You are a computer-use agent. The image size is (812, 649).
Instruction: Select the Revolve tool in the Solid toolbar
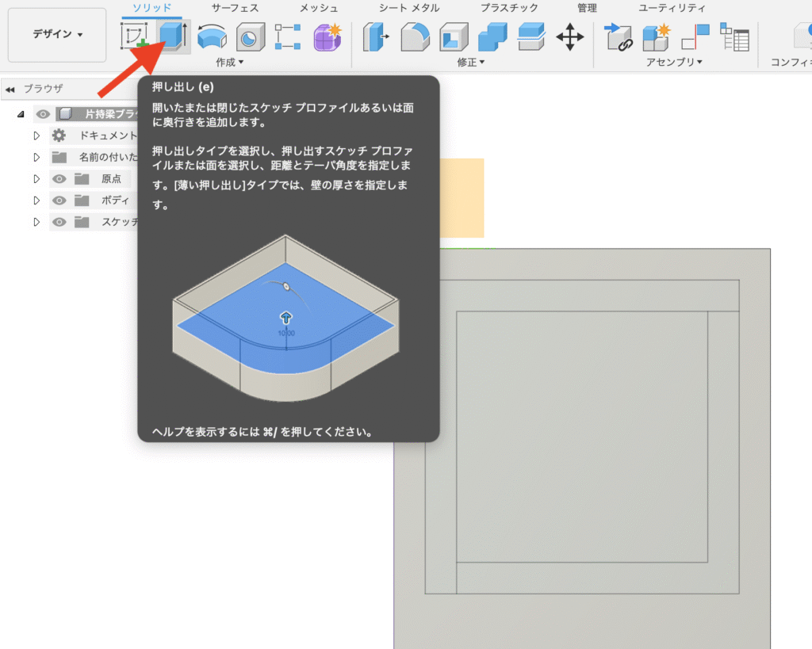point(213,36)
